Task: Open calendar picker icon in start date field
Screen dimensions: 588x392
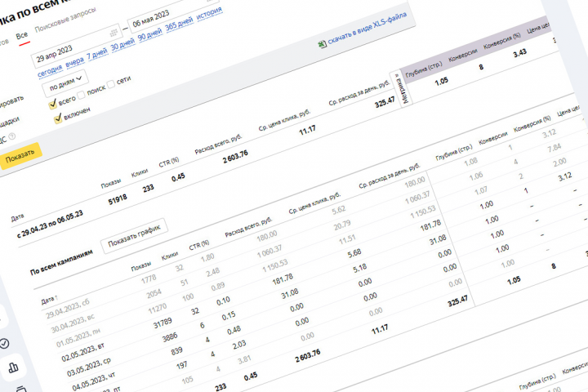Action: (114, 33)
